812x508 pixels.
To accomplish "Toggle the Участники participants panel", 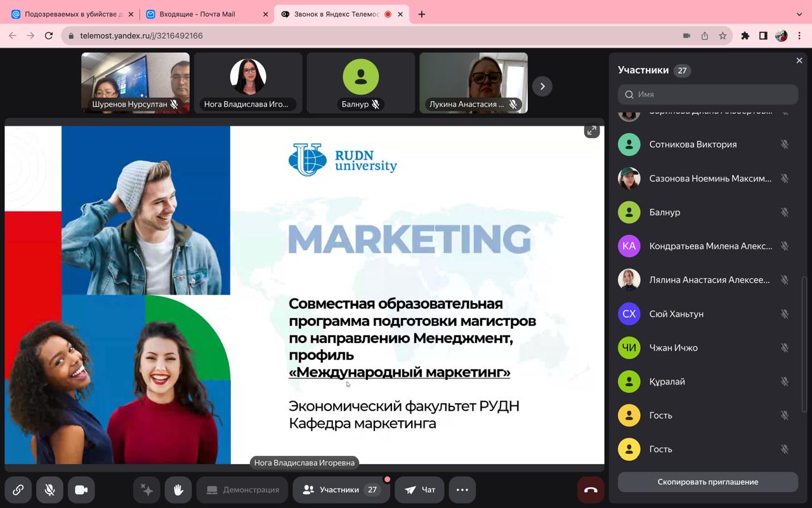I will click(x=341, y=490).
